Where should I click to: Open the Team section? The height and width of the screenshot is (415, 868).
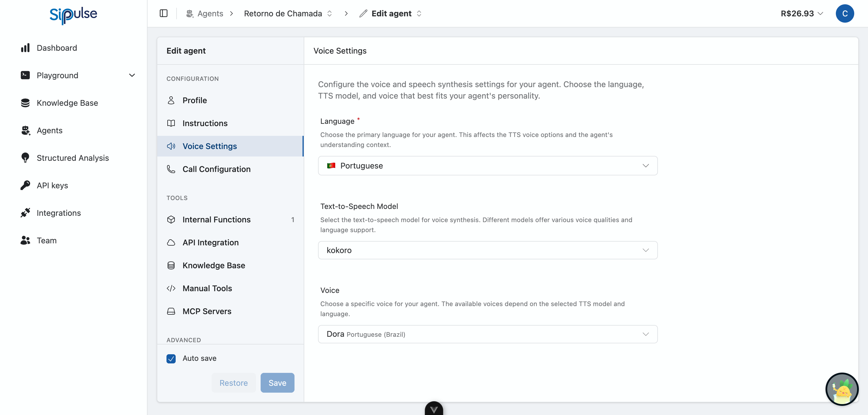click(x=46, y=240)
